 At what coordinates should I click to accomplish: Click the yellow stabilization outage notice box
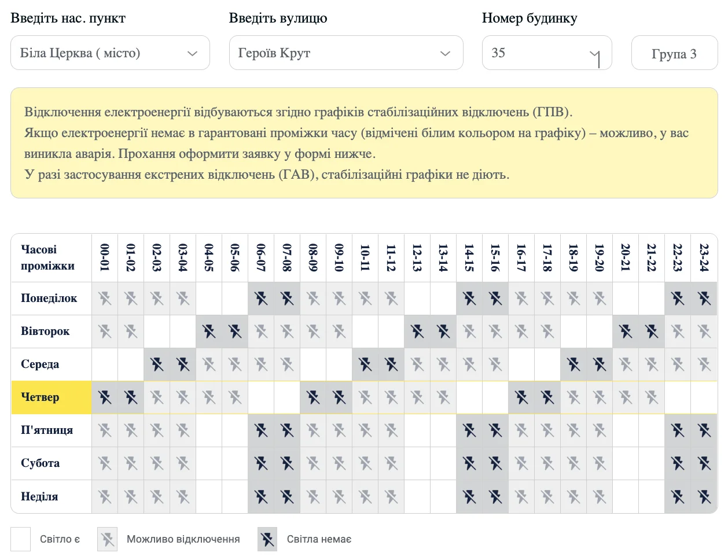coord(364,143)
